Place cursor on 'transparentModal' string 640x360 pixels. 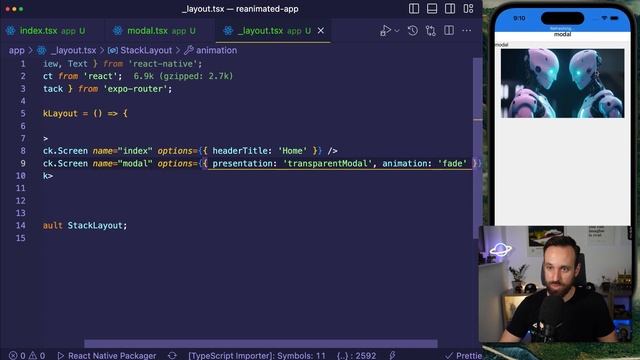pos(327,163)
